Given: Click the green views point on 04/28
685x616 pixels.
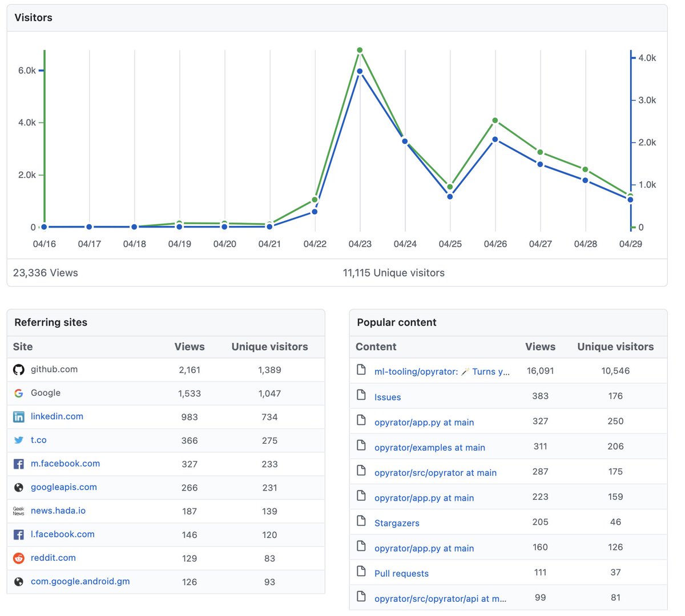Looking at the screenshot, I should (585, 169).
